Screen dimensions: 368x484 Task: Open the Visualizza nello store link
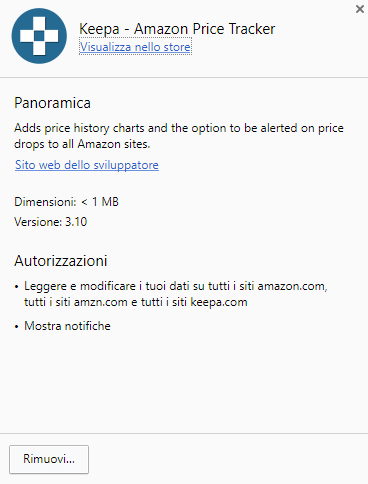[135, 47]
